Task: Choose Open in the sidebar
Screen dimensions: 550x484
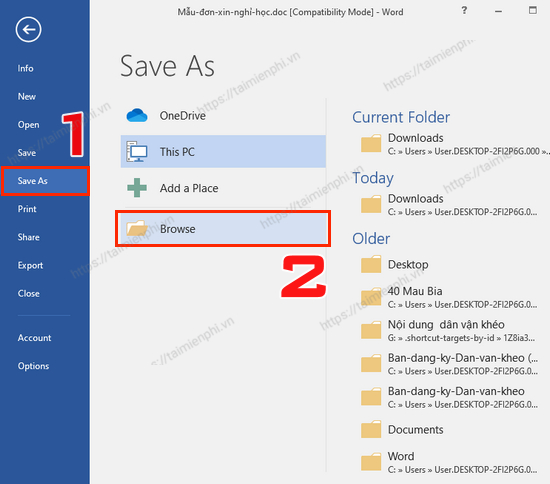Action: (28, 125)
